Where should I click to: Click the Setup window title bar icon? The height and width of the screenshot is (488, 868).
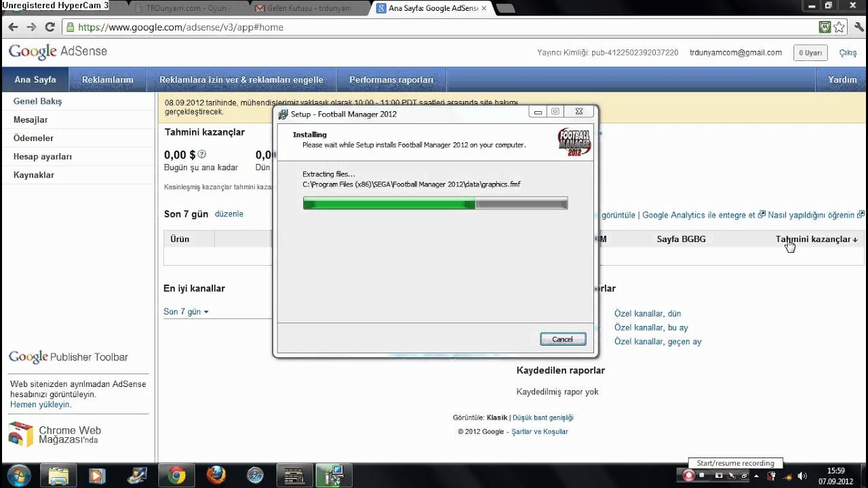[x=283, y=114]
